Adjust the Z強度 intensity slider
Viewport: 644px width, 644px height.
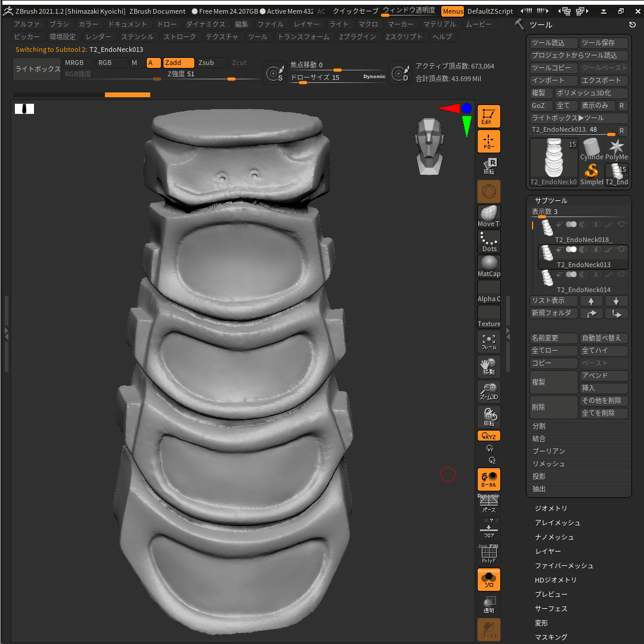coord(213,75)
